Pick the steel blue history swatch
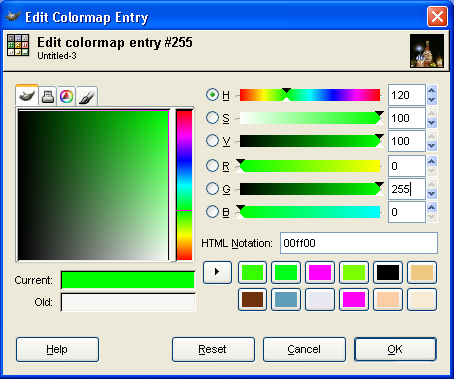This screenshot has width=454, height=379. tap(286, 299)
